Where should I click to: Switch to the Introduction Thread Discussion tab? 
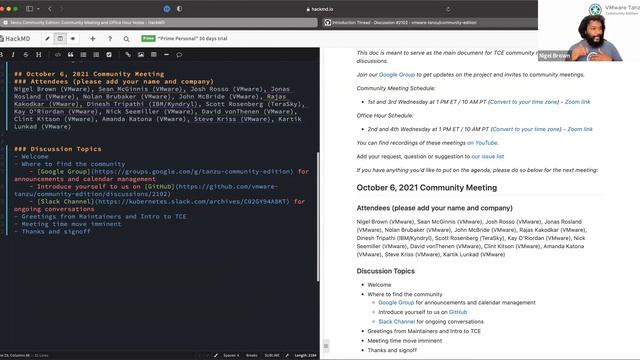point(429,22)
